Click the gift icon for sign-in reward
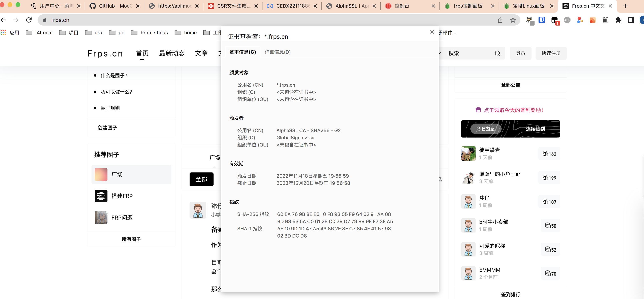 (x=478, y=110)
